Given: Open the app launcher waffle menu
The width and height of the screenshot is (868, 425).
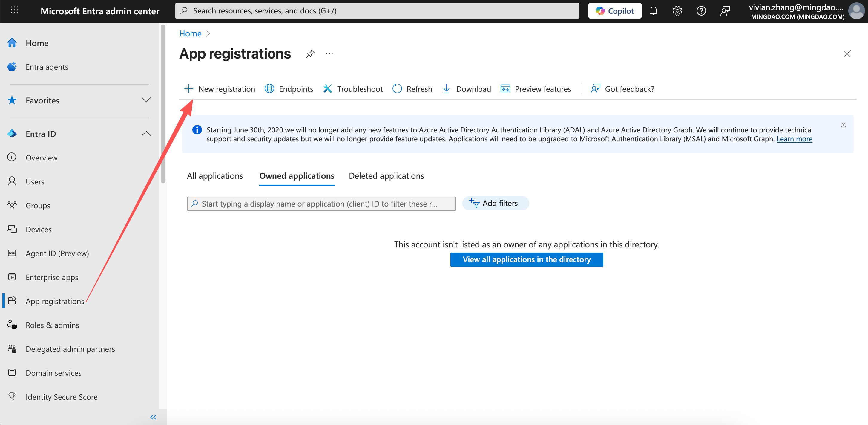Looking at the screenshot, I should pos(14,11).
